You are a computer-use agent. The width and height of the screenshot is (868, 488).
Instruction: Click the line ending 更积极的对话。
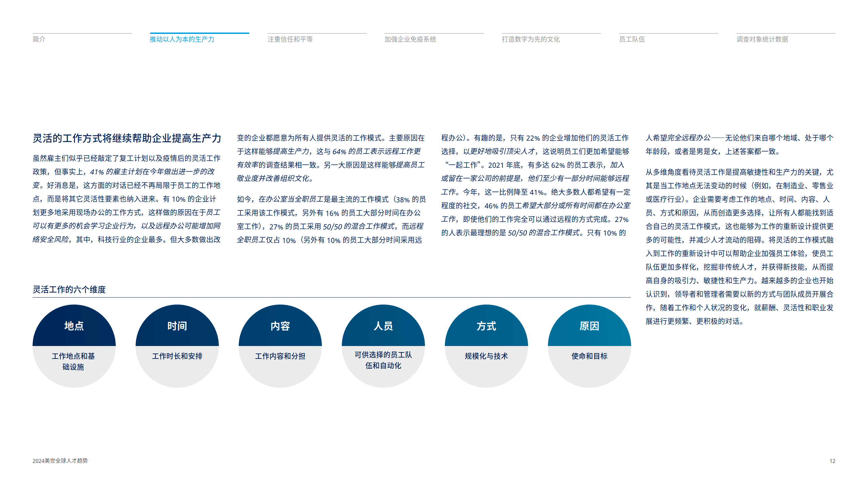tap(694, 321)
